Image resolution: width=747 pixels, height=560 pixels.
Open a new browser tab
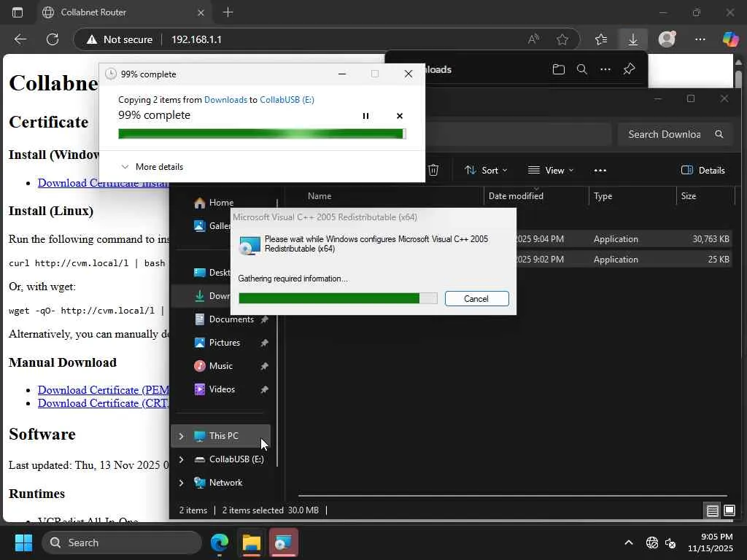click(x=228, y=12)
